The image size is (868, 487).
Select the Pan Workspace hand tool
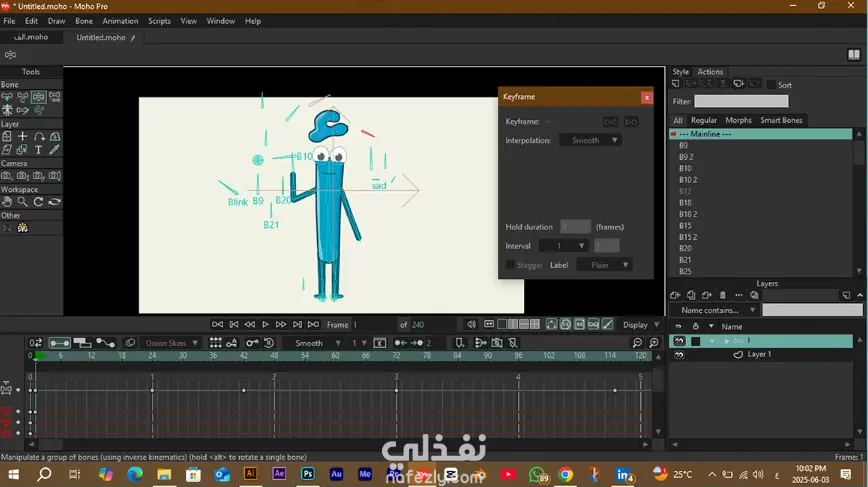pos(7,202)
